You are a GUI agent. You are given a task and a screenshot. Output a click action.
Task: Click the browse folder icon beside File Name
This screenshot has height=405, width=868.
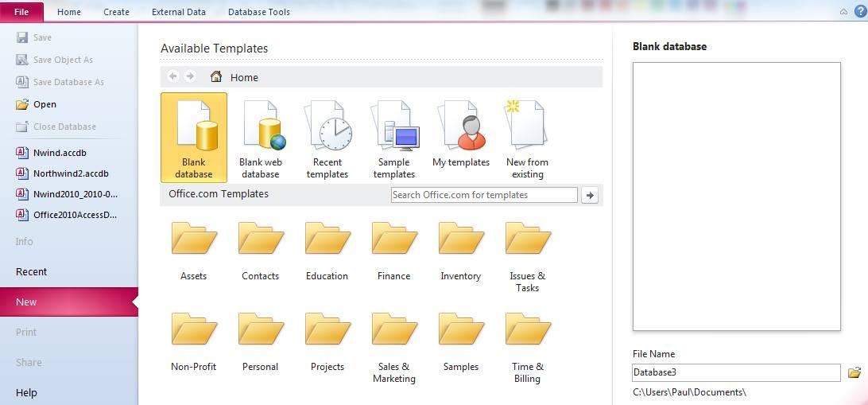tap(854, 372)
